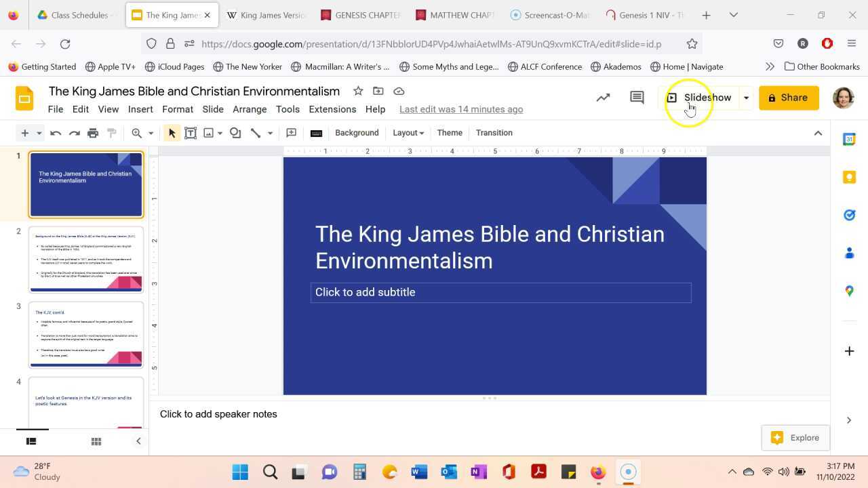Collapse the filmstrip panel using the left chevron
The image size is (868, 488).
coord(138,441)
